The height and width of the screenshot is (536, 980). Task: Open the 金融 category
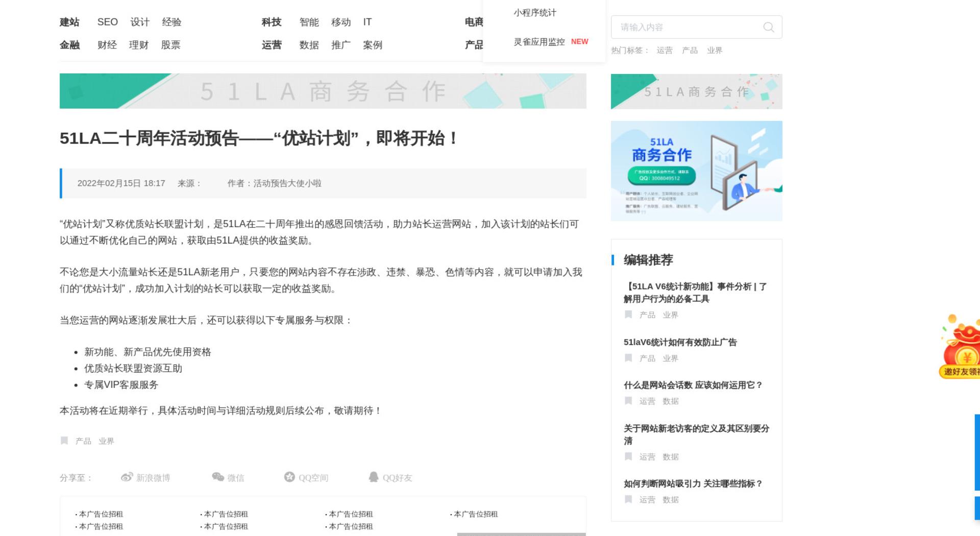69,45
